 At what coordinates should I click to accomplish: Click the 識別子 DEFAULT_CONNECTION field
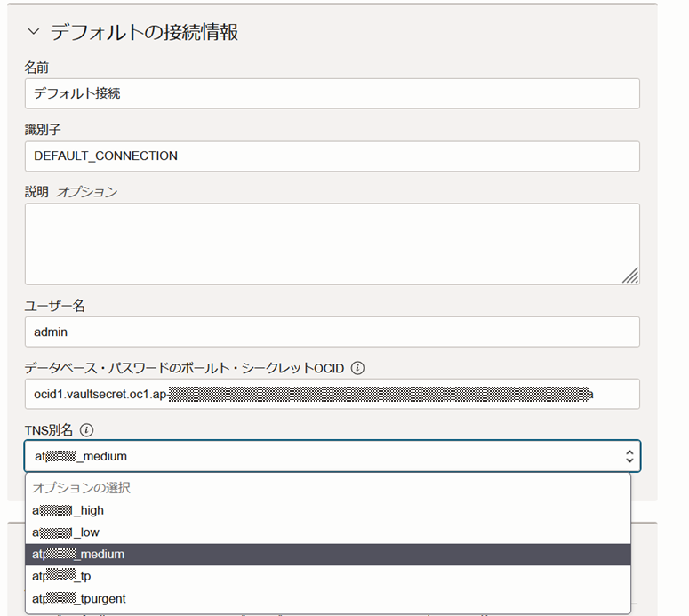(332, 156)
